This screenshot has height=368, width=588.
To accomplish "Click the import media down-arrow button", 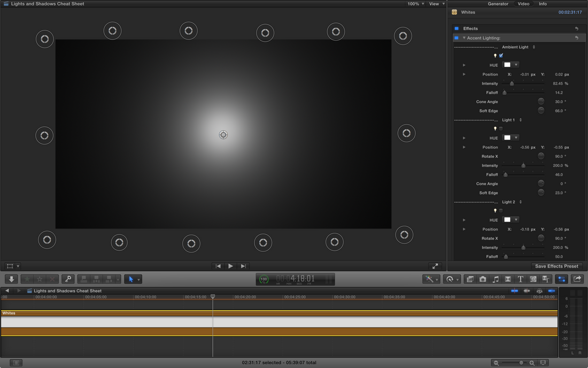I will tap(12, 279).
